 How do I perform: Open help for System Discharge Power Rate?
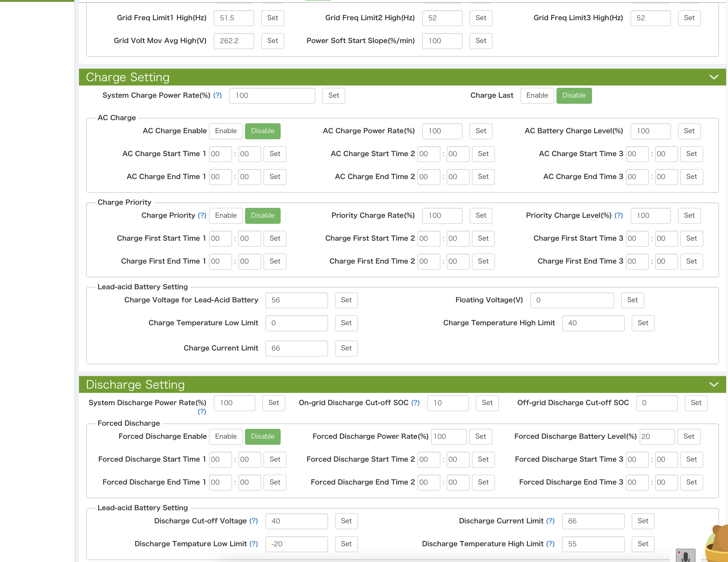(202, 412)
